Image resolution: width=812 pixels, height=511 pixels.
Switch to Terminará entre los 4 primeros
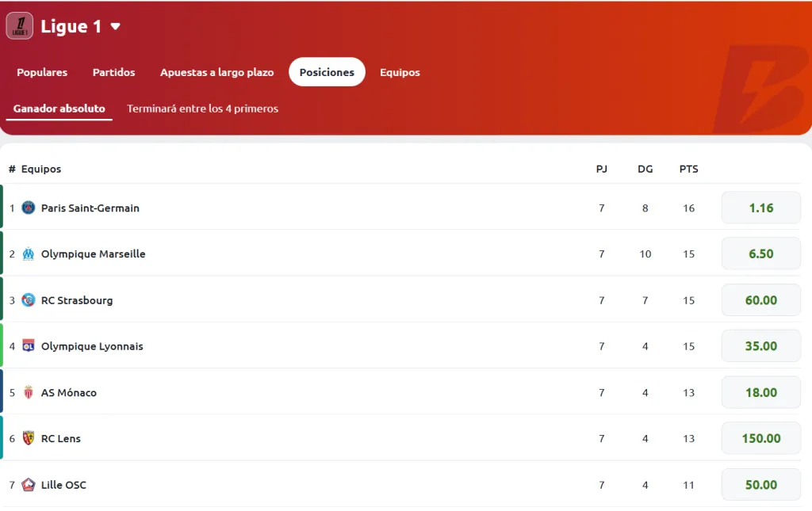point(202,109)
